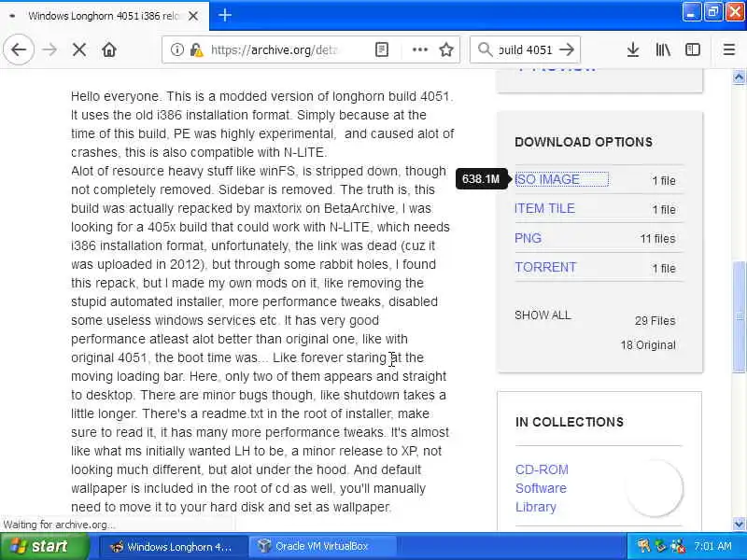
Task: Open the library bookmarks menu
Action: pyautogui.click(x=663, y=49)
